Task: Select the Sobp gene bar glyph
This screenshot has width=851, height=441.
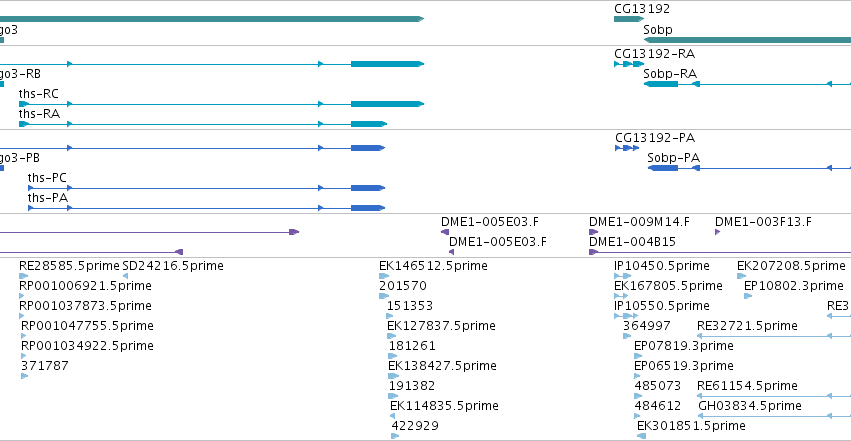Action: (747, 40)
